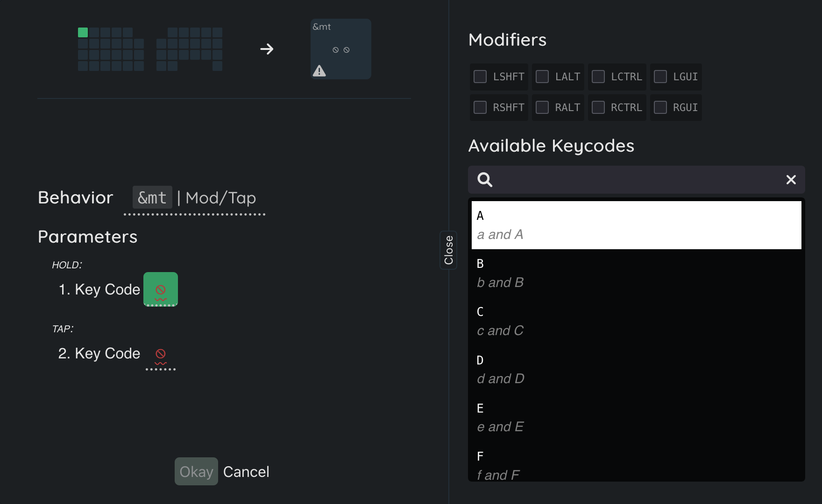Click the highlighted green key in layout
The image size is (822, 504).
tap(83, 33)
